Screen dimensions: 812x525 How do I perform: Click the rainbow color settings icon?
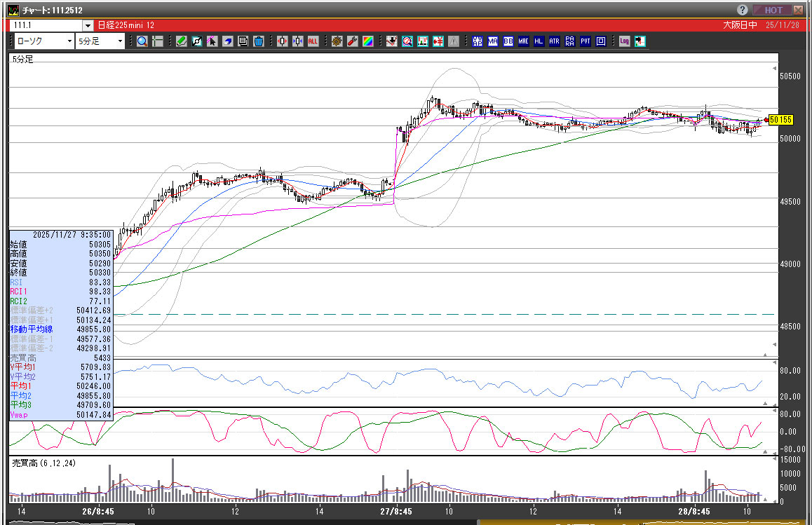point(367,41)
